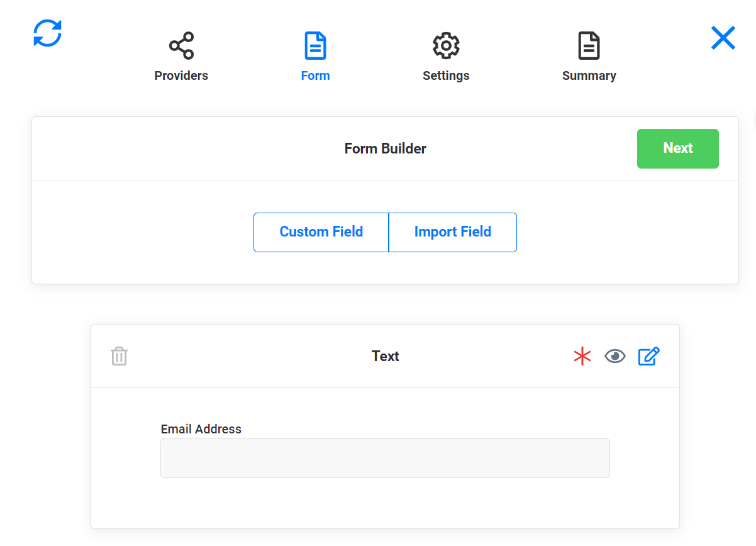
Task: Click the red required asterisk icon
Action: 582,356
